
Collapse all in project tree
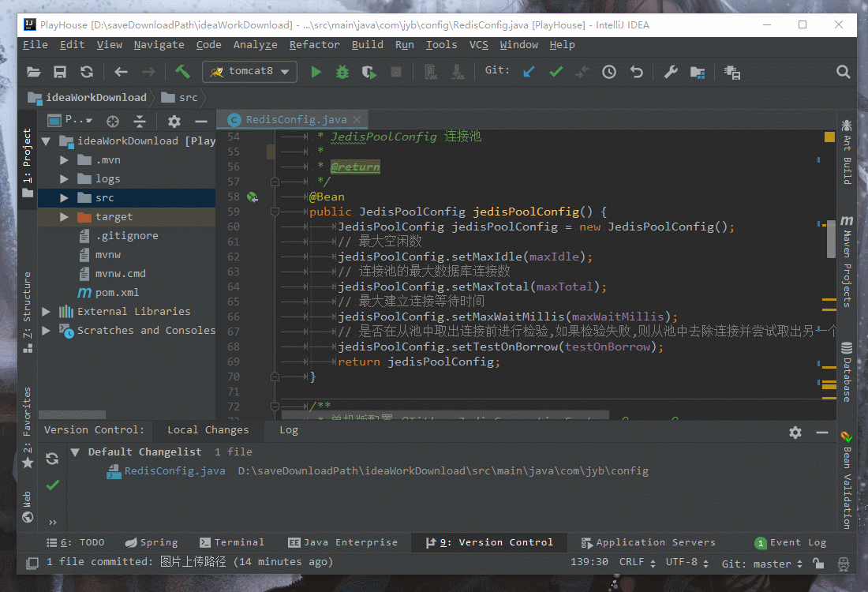(140, 122)
